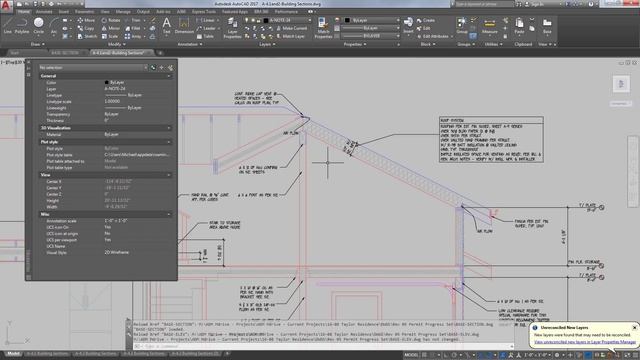The image size is (640, 360).
Task: Click the Array tool
Action: (x=133, y=36)
